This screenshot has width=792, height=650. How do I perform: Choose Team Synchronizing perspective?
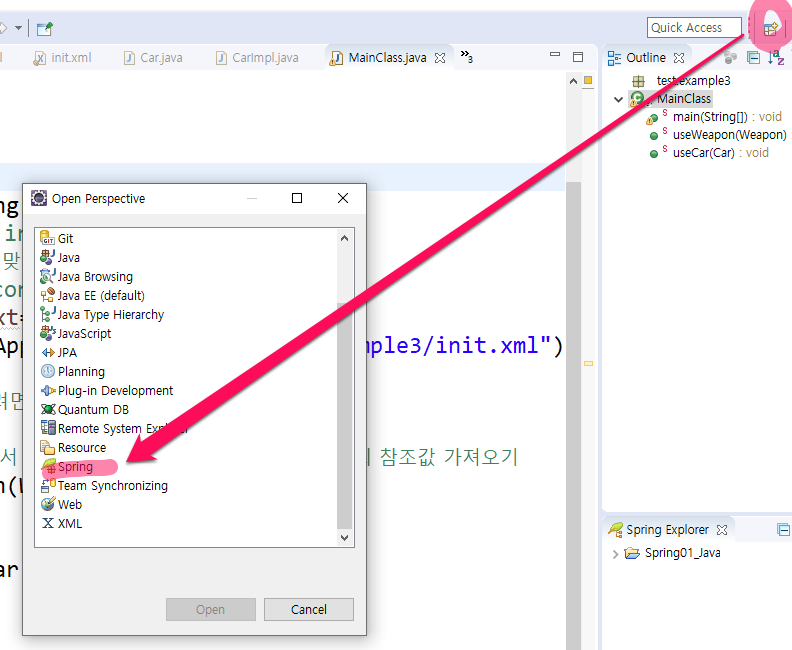(x=104, y=486)
